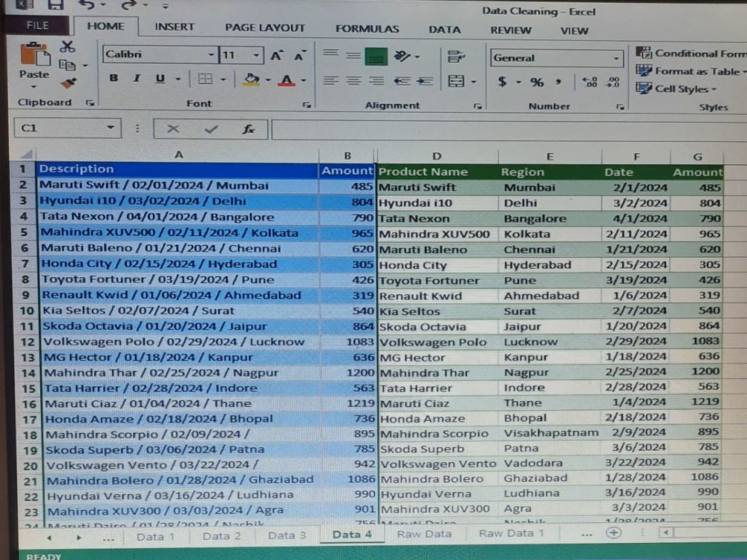Toggle the highlighted Bottom Align button
Image resolution: width=747 pixels, height=560 pixels.
376,57
